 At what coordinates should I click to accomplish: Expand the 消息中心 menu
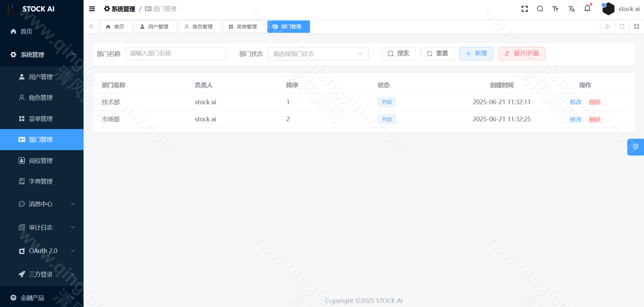40,204
